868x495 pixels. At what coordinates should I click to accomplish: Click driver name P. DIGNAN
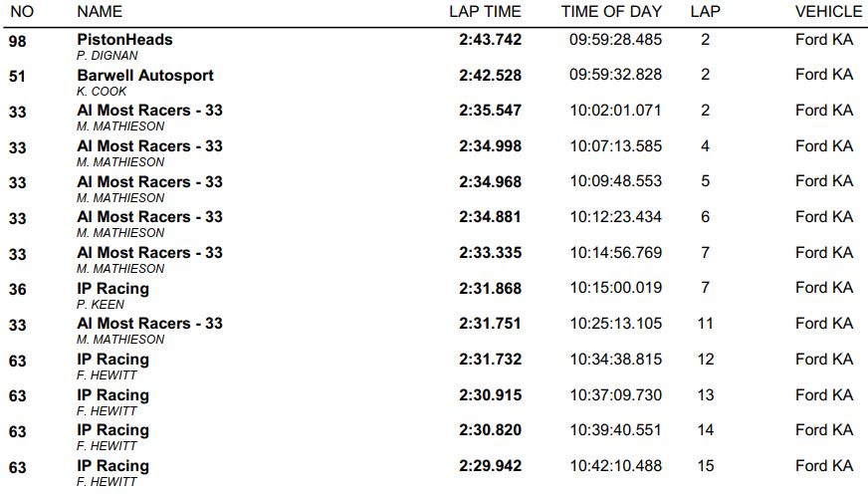(108, 56)
